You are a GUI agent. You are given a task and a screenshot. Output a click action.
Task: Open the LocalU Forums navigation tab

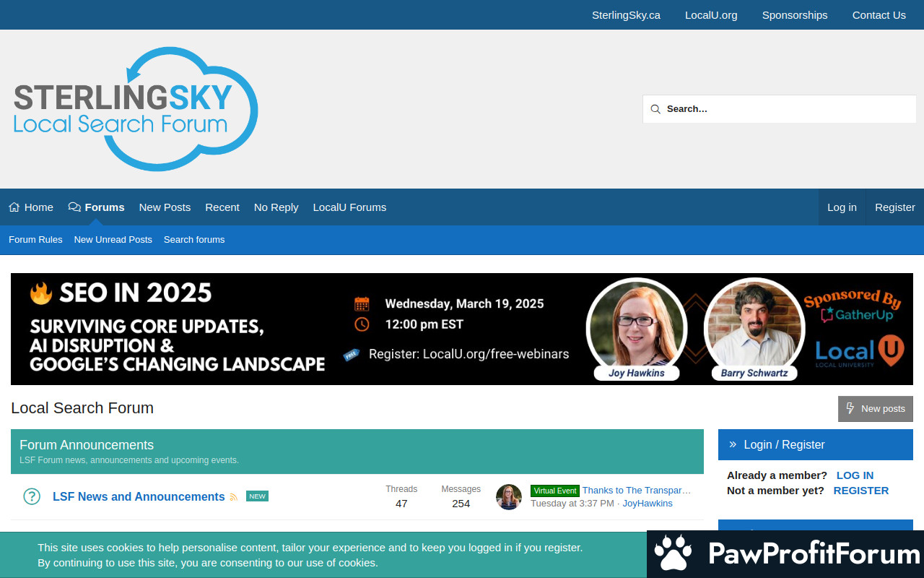coord(349,207)
